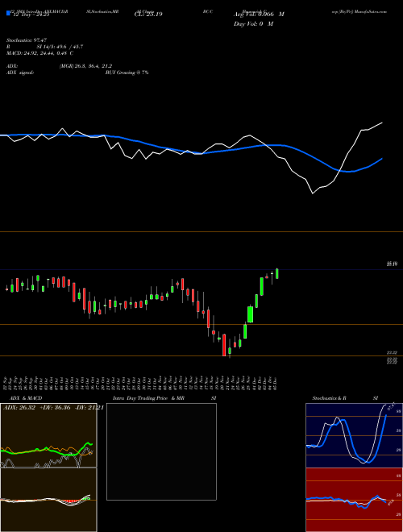Click the 'Avg Vol: 0.066 M' label

click(259, 15)
